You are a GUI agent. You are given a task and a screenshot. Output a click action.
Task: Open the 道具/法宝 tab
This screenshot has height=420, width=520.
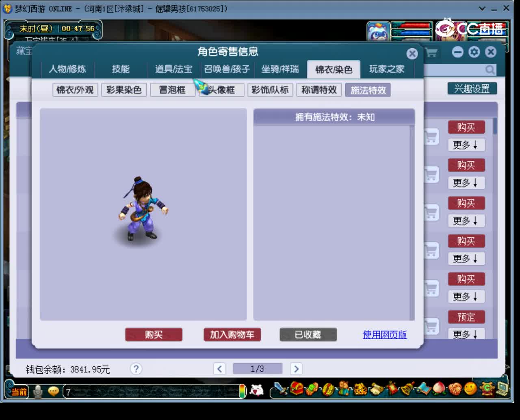pyautogui.click(x=173, y=69)
